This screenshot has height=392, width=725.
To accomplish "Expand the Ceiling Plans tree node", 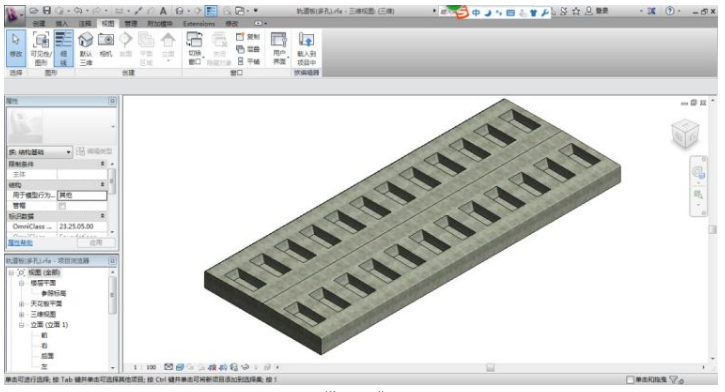I will coord(21,304).
